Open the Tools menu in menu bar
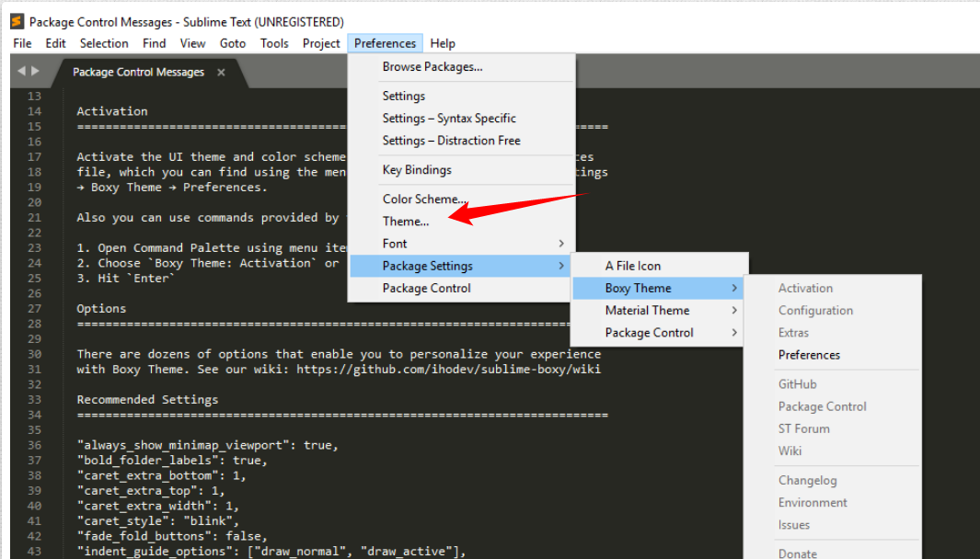This screenshot has width=980, height=559. point(274,43)
